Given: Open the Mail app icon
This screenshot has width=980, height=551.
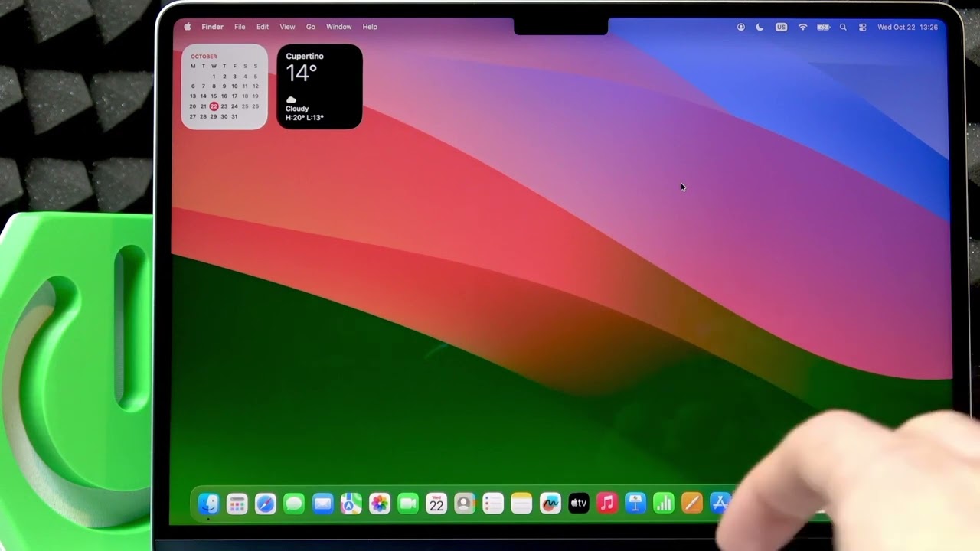Looking at the screenshot, I should [x=322, y=503].
